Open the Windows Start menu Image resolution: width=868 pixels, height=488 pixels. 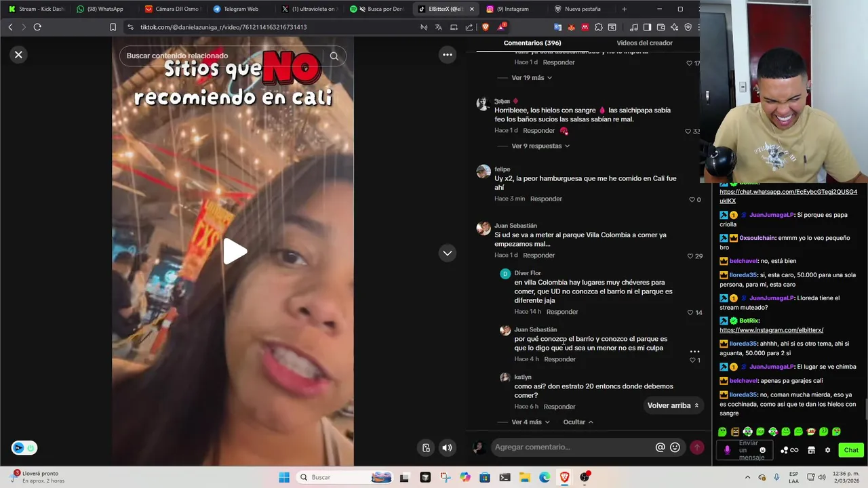click(x=284, y=477)
